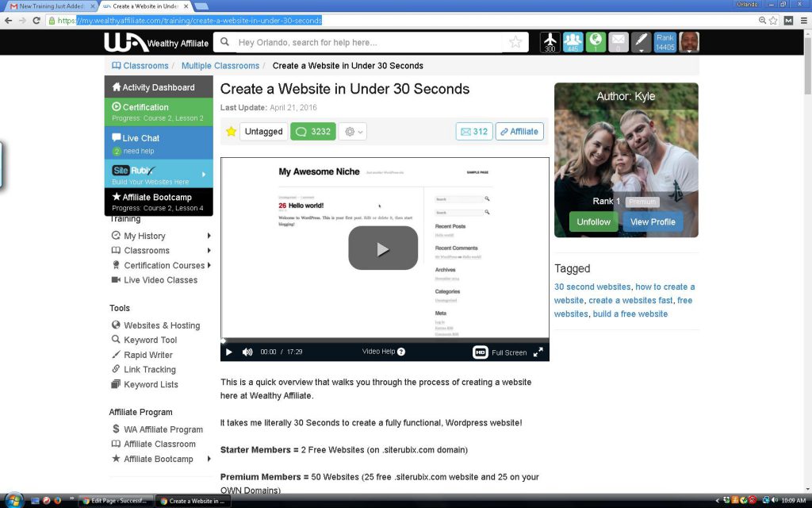Toggle the yellow favorite star for training
812x508 pixels.
[x=231, y=132]
